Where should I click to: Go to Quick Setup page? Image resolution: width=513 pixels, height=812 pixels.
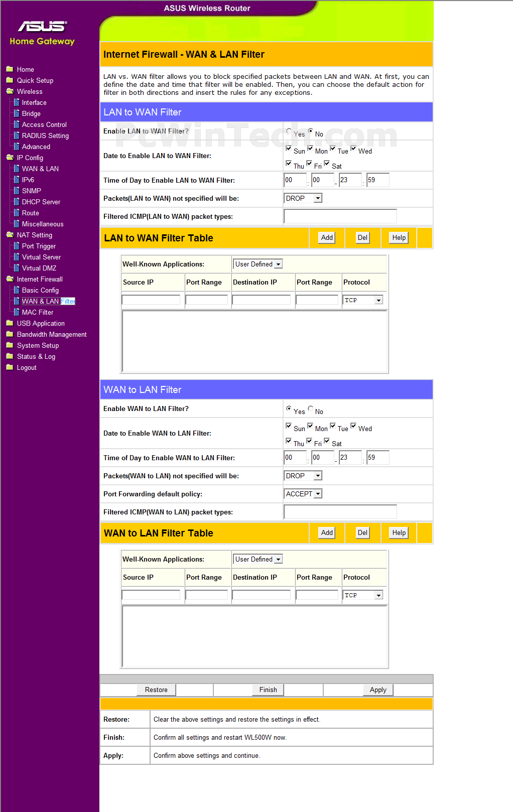(x=35, y=80)
